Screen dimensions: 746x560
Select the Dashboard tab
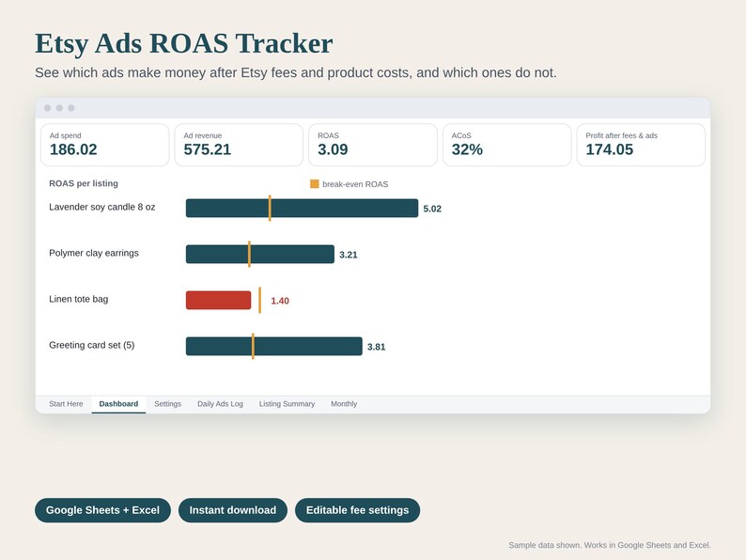click(118, 404)
